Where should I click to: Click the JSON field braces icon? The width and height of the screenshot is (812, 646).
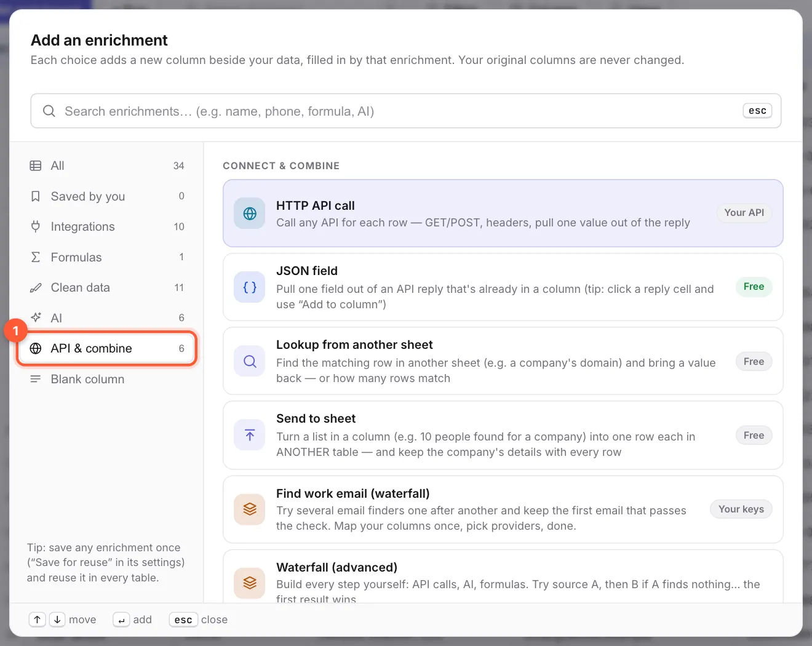pyautogui.click(x=250, y=287)
